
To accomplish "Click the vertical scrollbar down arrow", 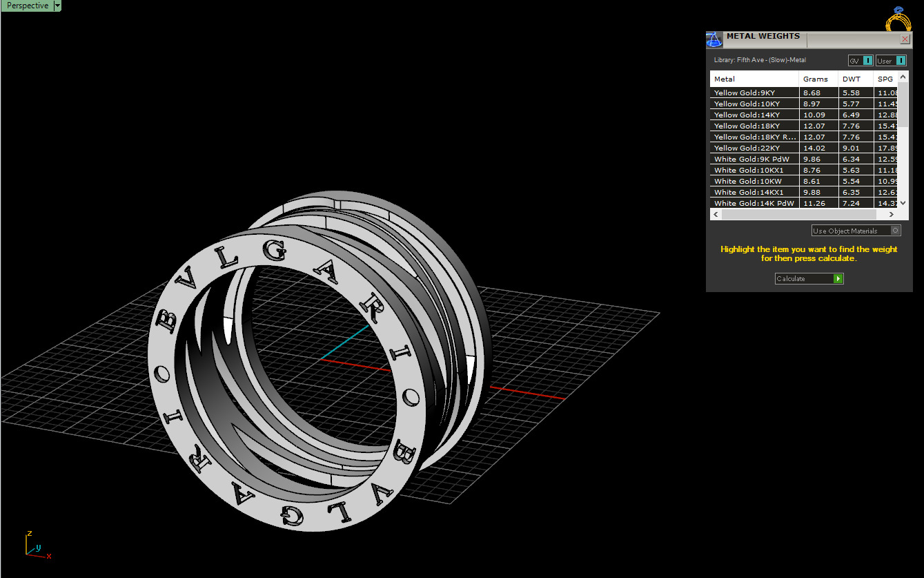I will coord(904,203).
